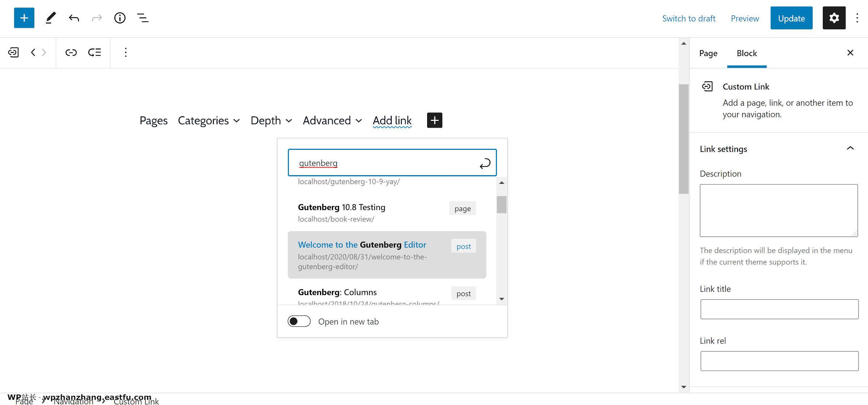868x405 pixels.
Task: Choose the Gutenberg 10.8 Testing result
Action: click(387, 212)
